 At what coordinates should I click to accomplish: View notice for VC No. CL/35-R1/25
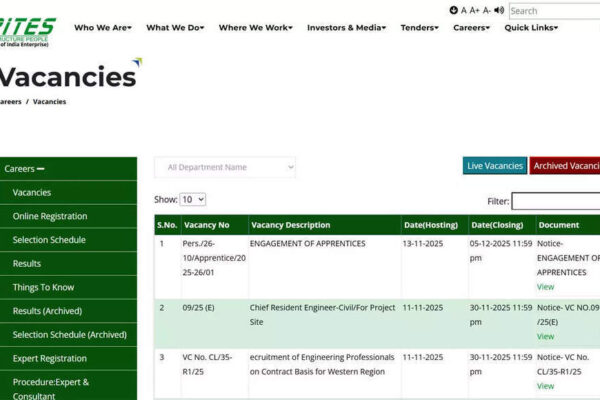click(x=545, y=386)
